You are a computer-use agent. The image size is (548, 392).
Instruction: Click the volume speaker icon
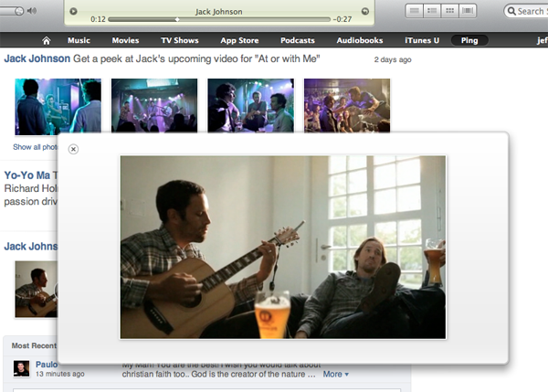coord(30,11)
